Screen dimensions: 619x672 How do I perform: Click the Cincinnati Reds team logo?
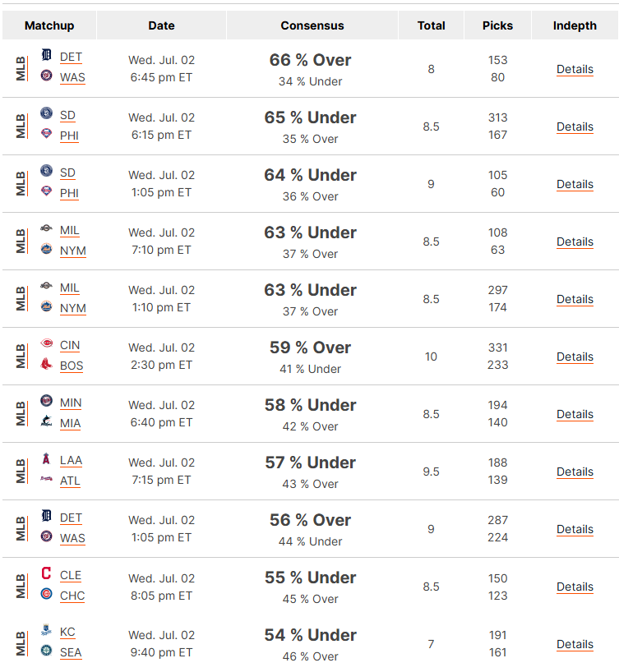(x=46, y=343)
